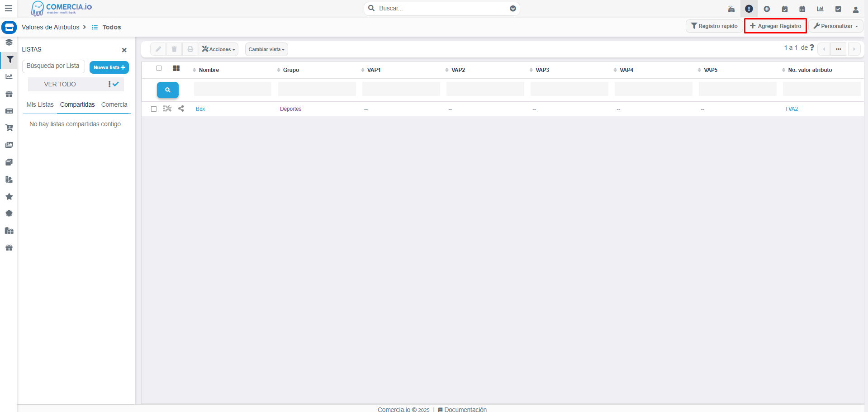Click the Registro rapido button
This screenshot has height=412, width=868.
pyautogui.click(x=714, y=26)
